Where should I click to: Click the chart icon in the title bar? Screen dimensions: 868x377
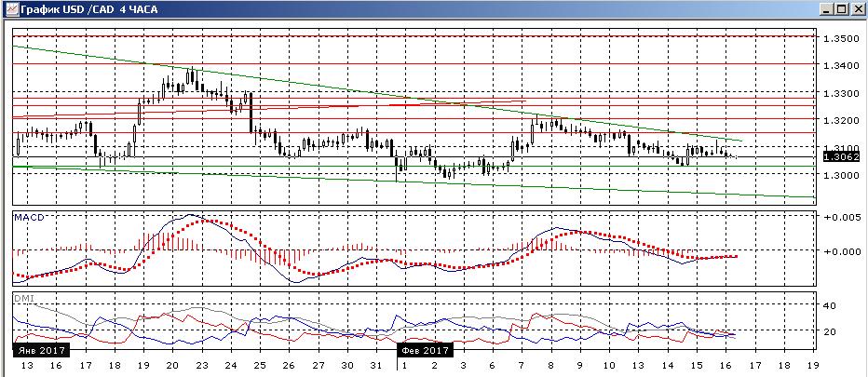coord(11,9)
